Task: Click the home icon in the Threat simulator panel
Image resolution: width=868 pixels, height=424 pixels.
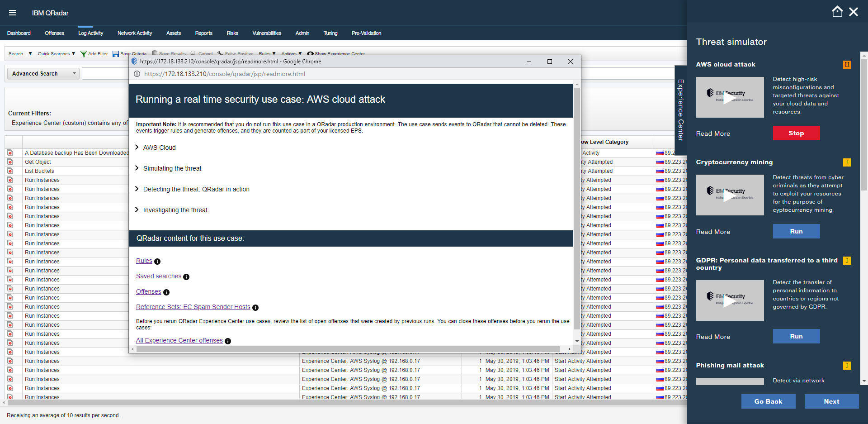Action: click(x=838, y=12)
